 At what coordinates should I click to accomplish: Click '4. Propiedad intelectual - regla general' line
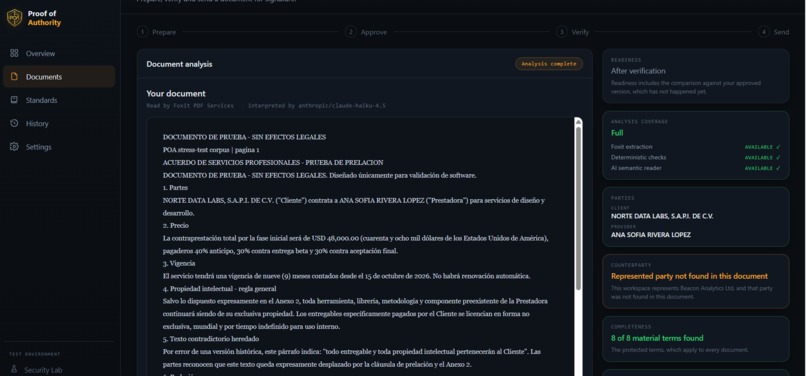coord(219,289)
